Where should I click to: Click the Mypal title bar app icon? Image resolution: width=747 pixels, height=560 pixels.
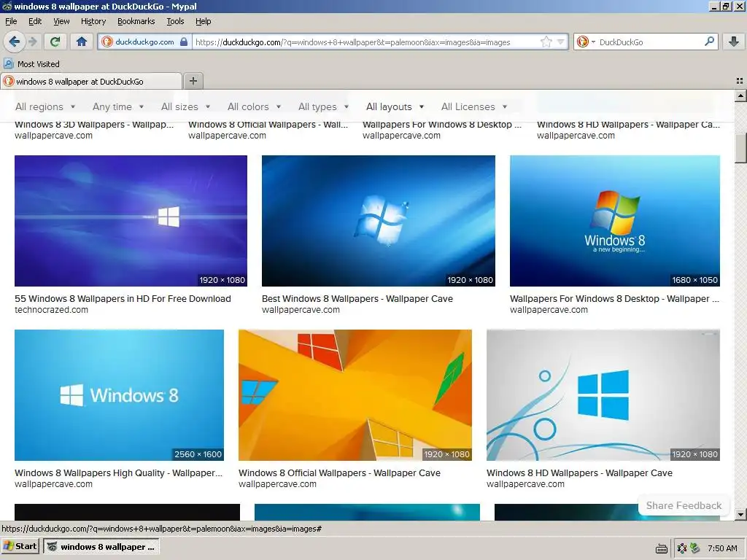pyautogui.click(x=7, y=6)
